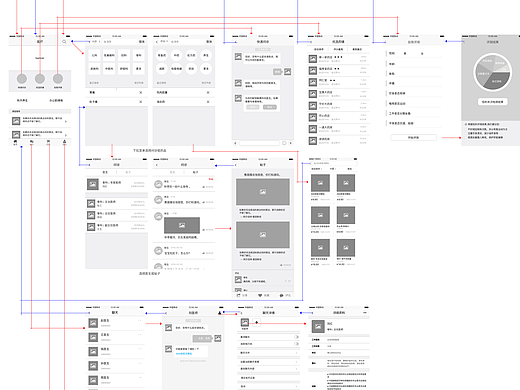Tap the member avatar in chat settings wireframe

[x=245, y=322]
